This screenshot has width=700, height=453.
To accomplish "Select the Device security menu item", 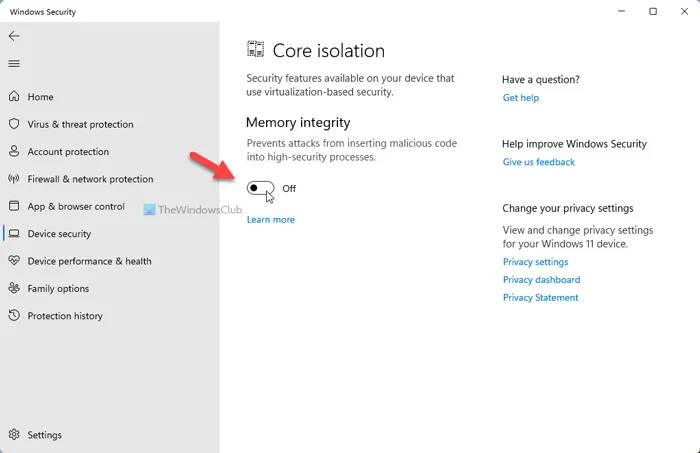I will (x=59, y=234).
